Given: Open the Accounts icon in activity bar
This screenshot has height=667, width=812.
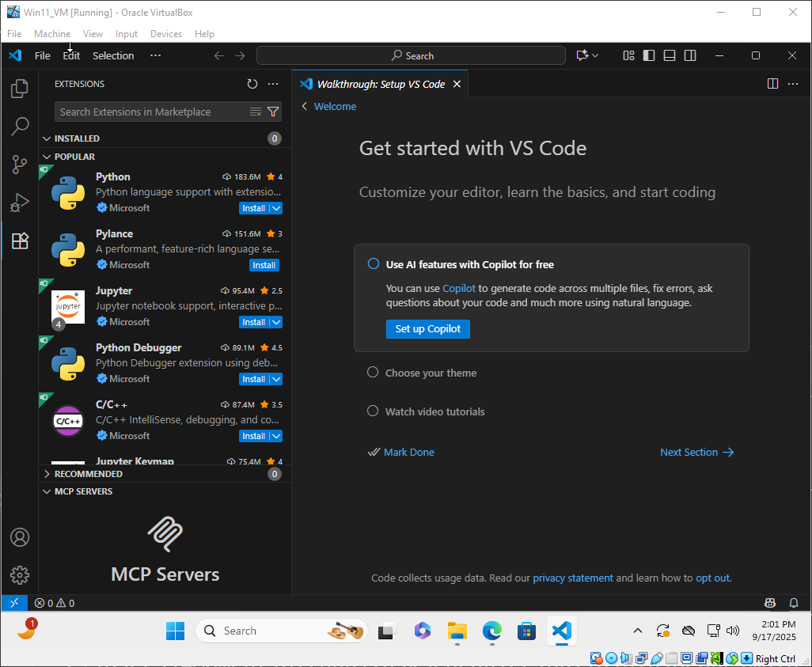Looking at the screenshot, I should point(20,537).
